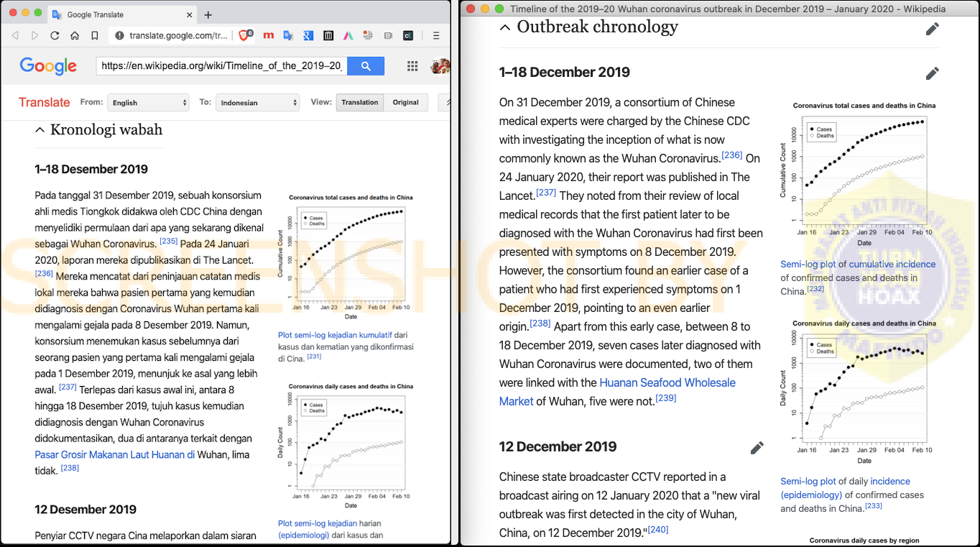Open the Google account profile picture
980x547 pixels.
(x=440, y=66)
